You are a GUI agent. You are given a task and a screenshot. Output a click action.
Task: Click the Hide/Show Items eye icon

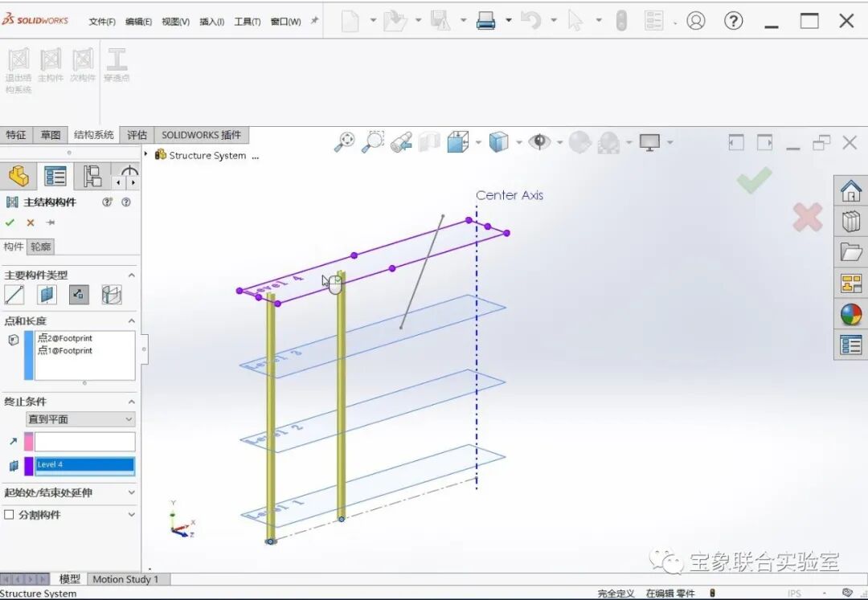pos(539,142)
